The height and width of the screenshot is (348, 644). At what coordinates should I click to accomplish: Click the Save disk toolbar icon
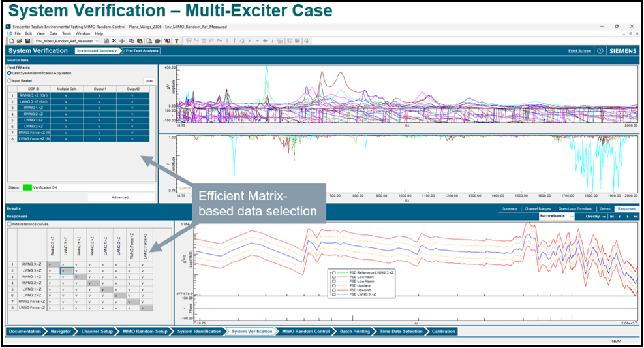27,40
